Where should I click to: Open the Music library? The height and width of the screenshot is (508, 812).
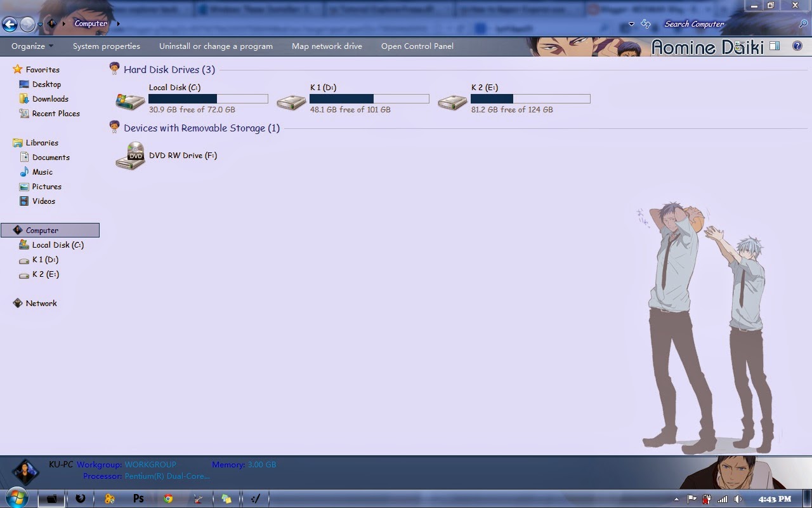click(x=43, y=172)
